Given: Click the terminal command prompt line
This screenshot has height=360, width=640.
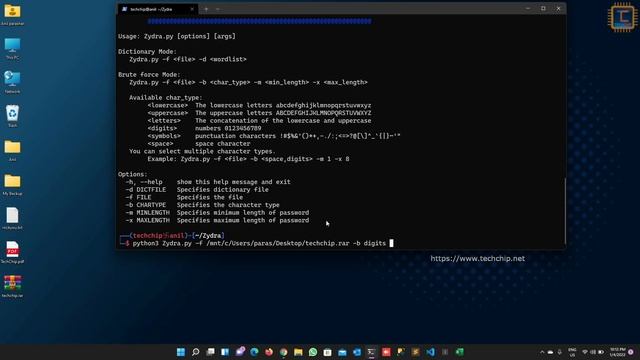Looking at the screenshot, I should (x=257, y=243).
